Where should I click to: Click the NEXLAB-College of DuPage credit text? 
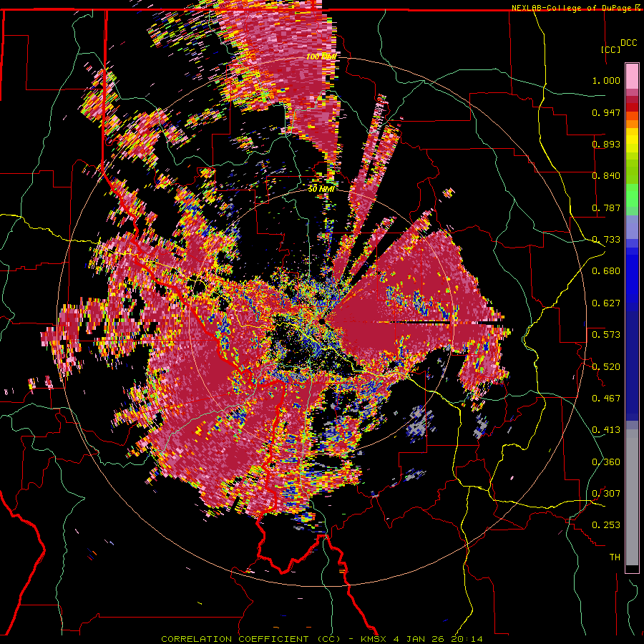pyautogui.click(x=572, y=8)
